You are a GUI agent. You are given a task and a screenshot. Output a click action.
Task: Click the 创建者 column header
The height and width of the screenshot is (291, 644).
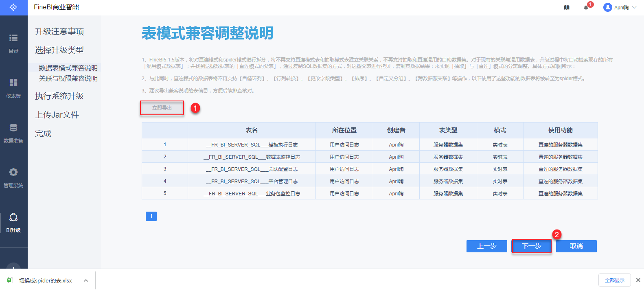[x=396, y=130]
